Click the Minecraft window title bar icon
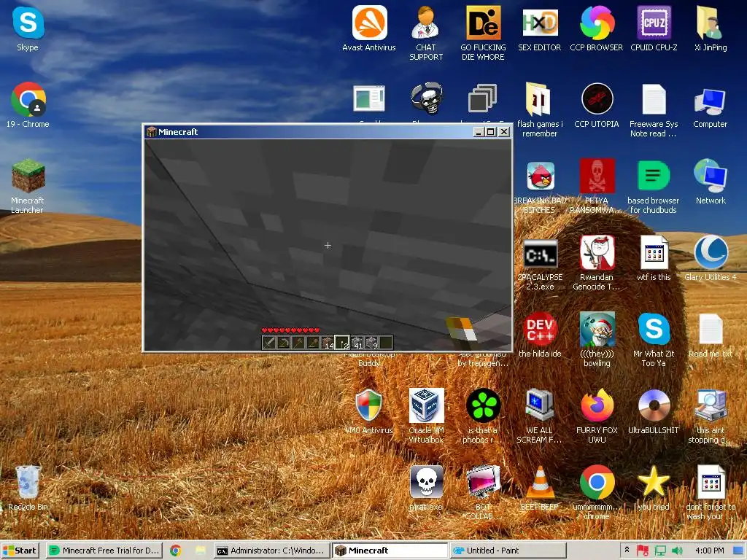Screen dimensions: 747x560 click(152, 132)
